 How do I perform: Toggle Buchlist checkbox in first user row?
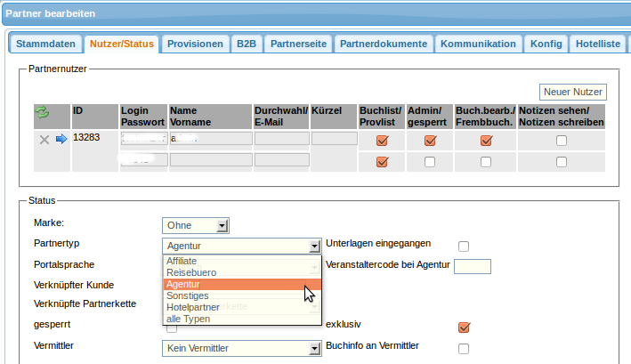[x=382, y=140]
